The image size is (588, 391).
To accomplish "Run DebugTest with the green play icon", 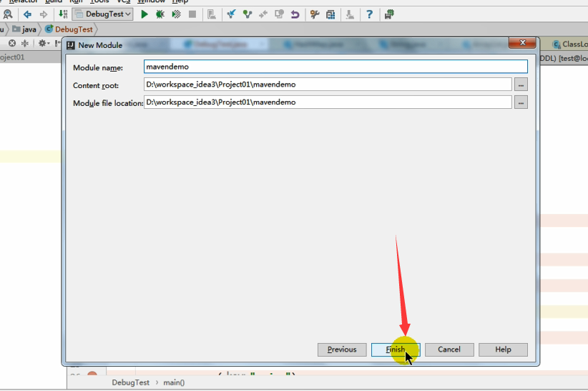I will click(144, 14).
